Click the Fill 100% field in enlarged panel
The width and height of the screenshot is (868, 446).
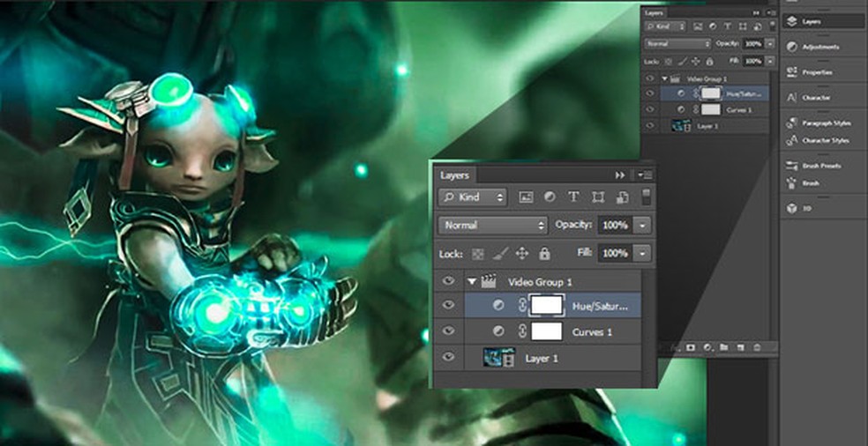(x=615, y=254)
